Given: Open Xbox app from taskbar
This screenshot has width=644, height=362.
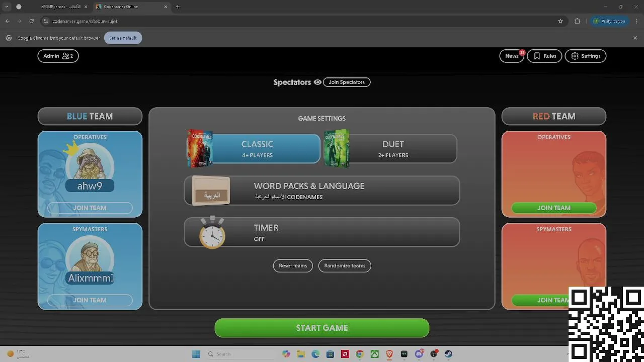Looking at the screenshot, I should [x=374, y=354].
